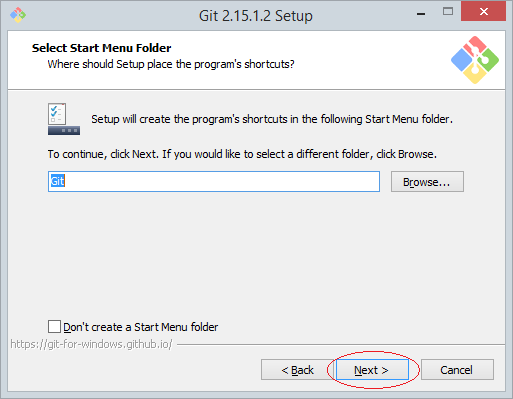Image resolution: width=513 pixels, height=399 pixels.
Task: Maximize the Git Setup window
Action: (x=448, y=12)
